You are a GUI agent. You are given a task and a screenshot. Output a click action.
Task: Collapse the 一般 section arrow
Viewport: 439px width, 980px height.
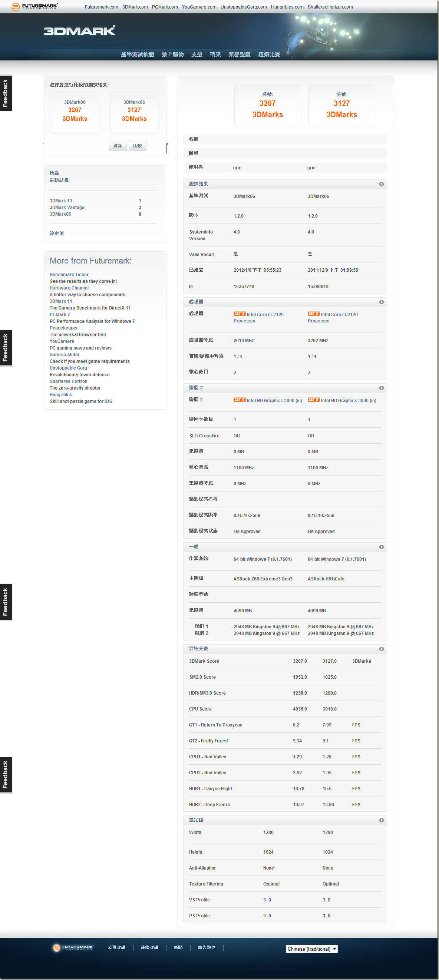(381, 547)
